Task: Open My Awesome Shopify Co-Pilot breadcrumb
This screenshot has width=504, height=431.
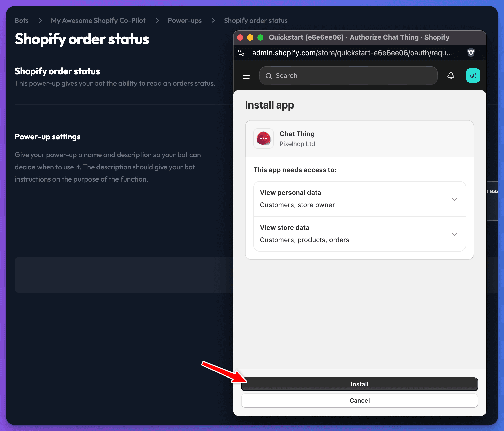Action: pyautogui.click(x=98, y=20)
